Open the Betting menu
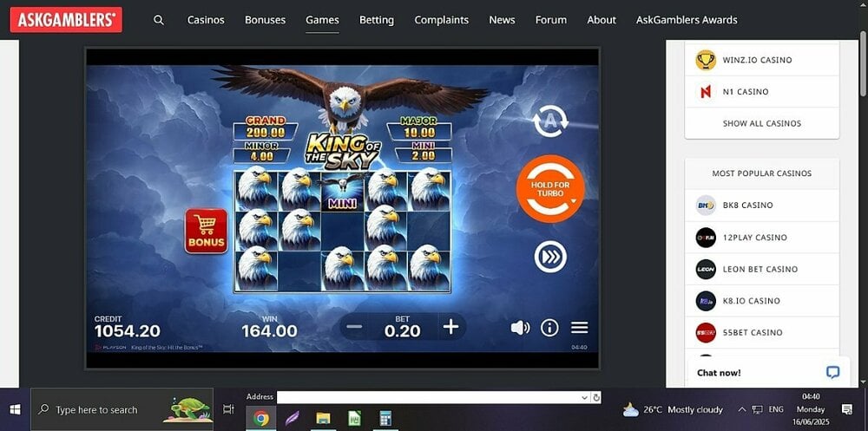This screenshot has height=431, width=868. 377,20
